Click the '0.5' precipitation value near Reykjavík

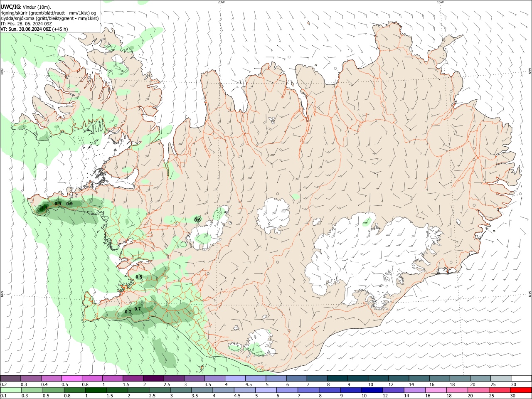(x=139, y=277)
